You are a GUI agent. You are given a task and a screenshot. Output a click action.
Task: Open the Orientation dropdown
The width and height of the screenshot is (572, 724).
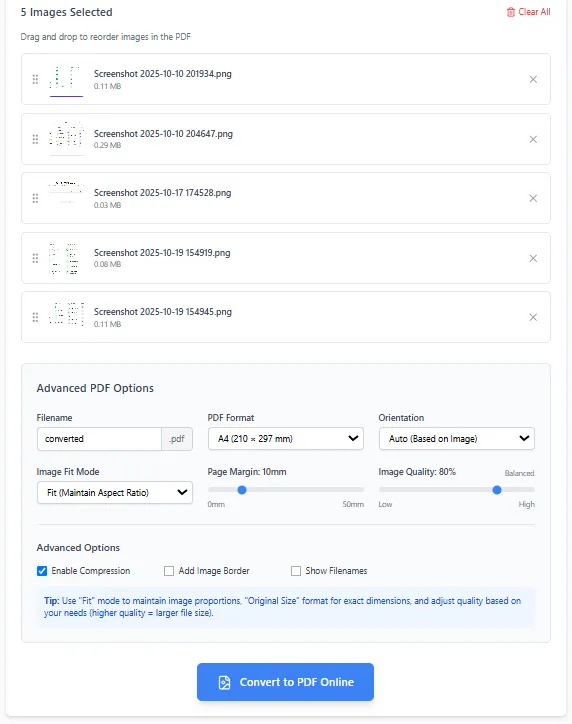[x=457, y=439]
